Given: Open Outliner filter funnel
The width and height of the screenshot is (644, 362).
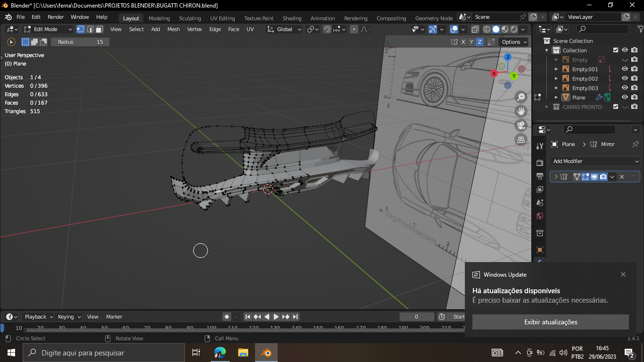Looking at the screenshot, I should point(640,29).
